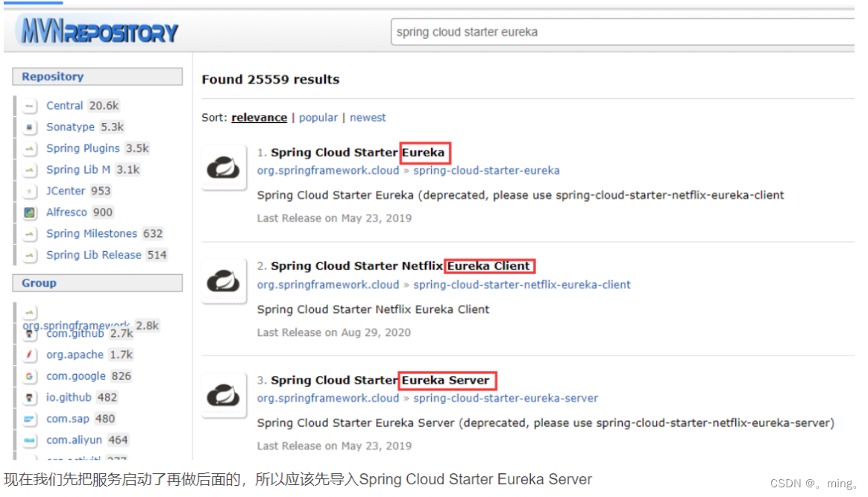Open the Spring Lib Release repository link
This screenshot has height=497, width=868.
(94, 255)
